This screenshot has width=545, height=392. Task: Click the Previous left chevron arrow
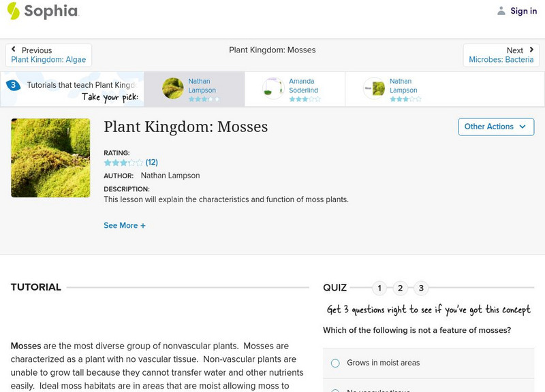14,50
